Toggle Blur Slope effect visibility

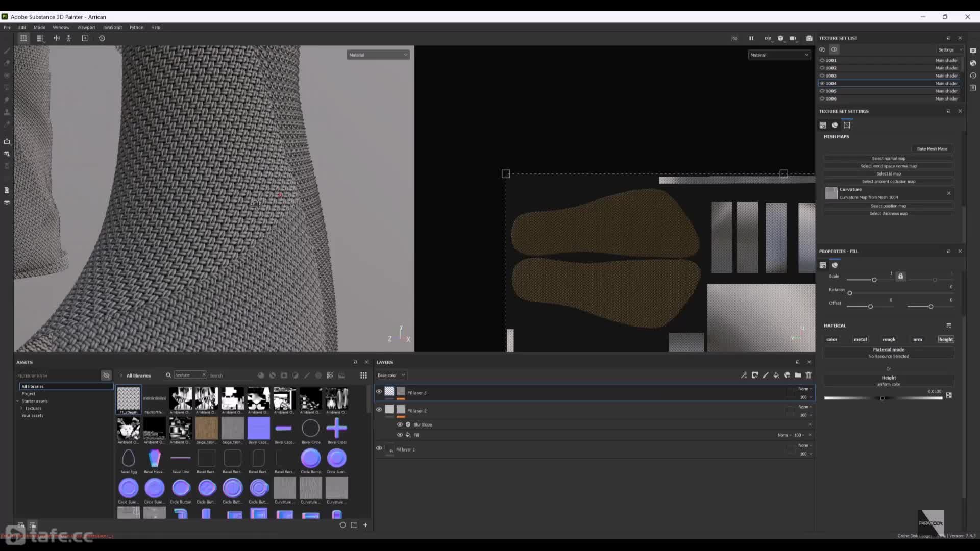click(400, 424)
